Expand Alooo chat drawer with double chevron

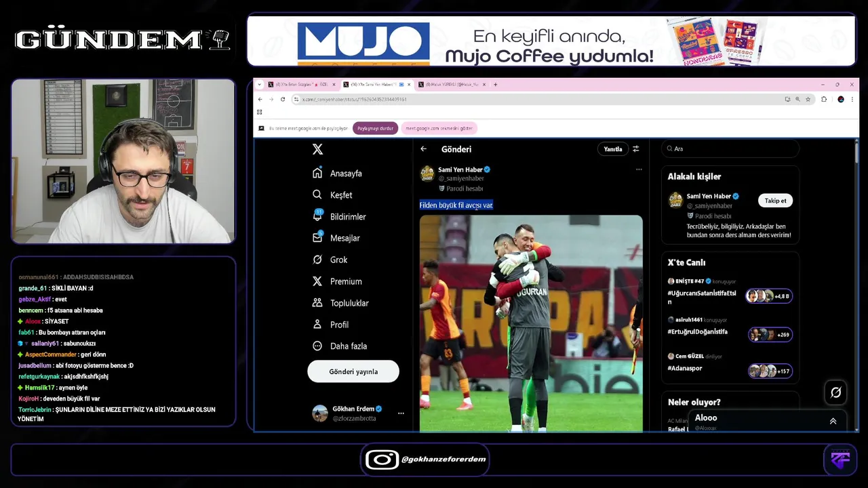[833, 421]
